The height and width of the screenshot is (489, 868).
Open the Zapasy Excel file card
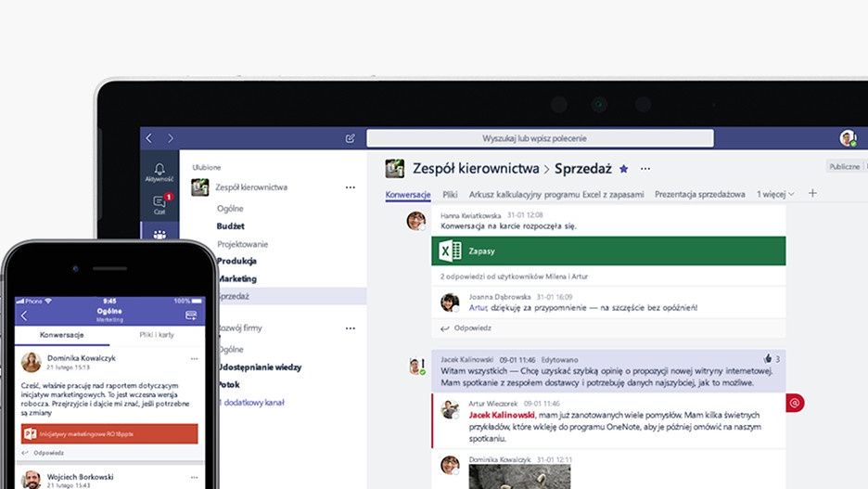(x=608, y=251)
